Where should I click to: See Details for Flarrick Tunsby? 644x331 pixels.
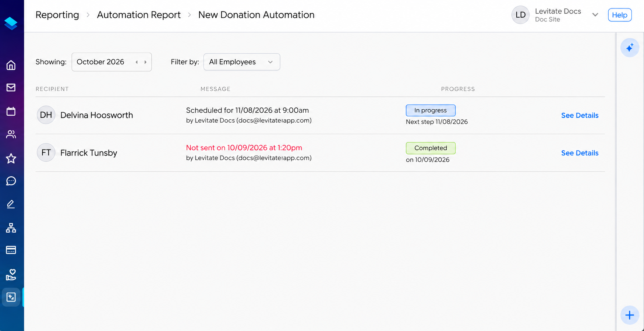(x=580, y=153)
